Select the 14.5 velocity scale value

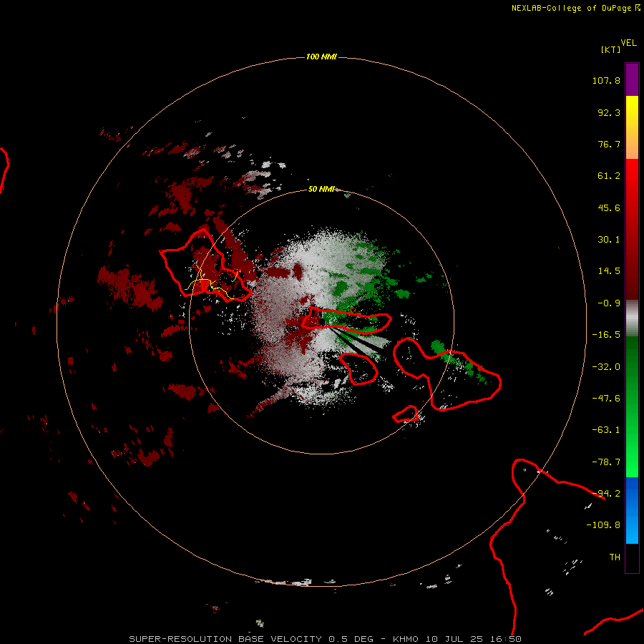coord(609,271)
